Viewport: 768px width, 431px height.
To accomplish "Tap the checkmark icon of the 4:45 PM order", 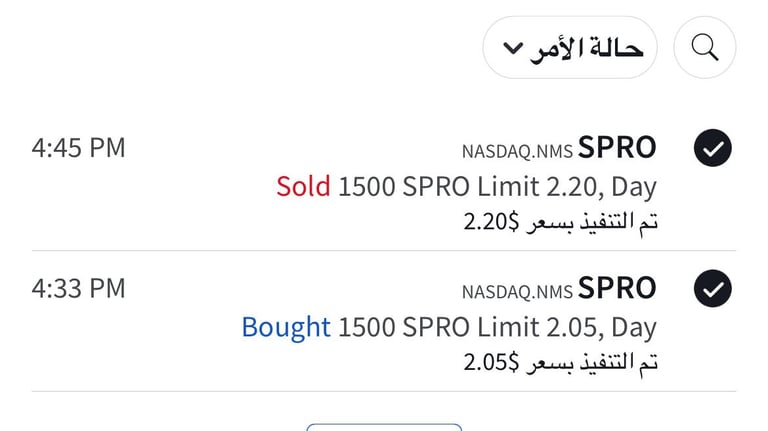I will pyautogui.click(x=713, y=148).
